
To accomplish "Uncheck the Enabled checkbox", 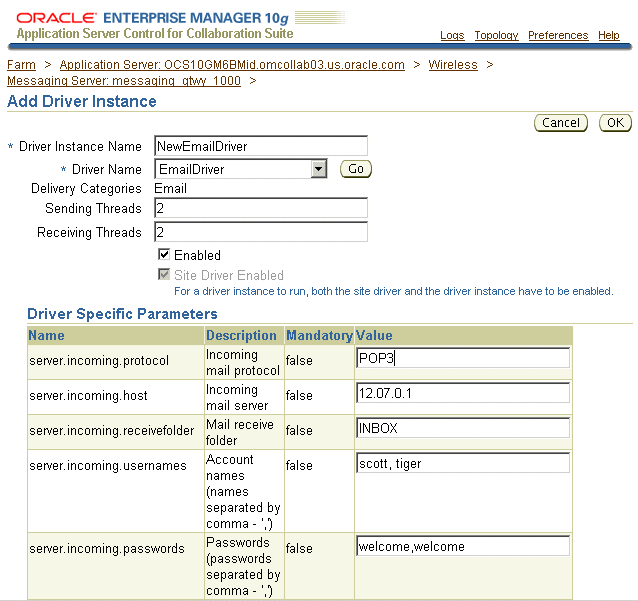I will click(164, 255).
